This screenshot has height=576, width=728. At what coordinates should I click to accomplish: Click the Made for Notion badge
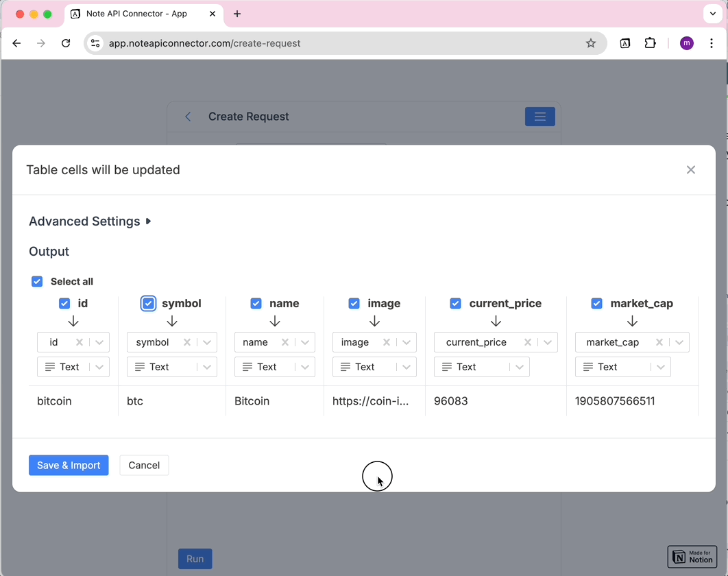coord(692,557)
